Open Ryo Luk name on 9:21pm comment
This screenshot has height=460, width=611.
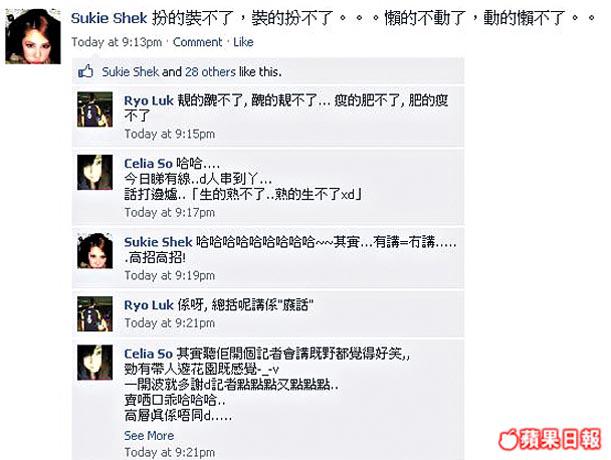tap(148, 305)
